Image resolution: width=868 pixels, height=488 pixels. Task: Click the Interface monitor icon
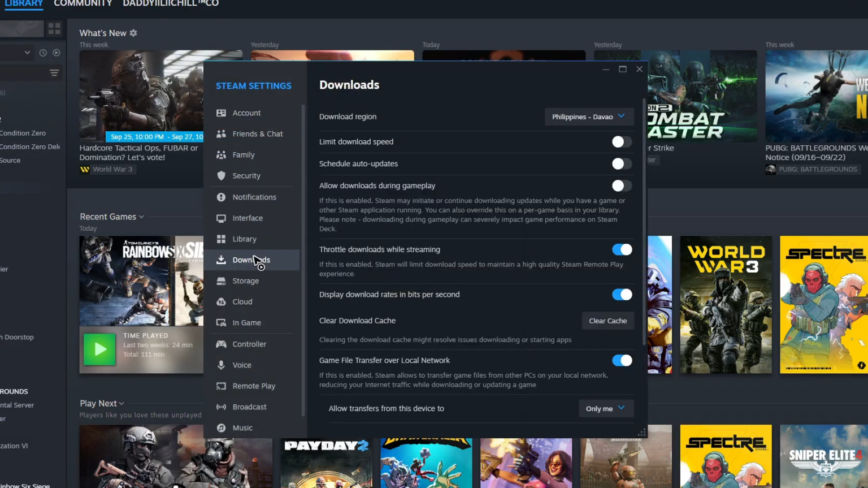[x=221, y=218]
